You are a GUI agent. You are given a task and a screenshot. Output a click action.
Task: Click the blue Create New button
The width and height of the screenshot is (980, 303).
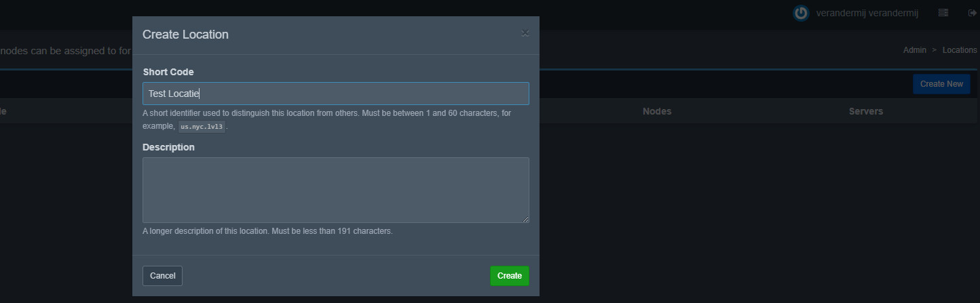tap(941, 84)
